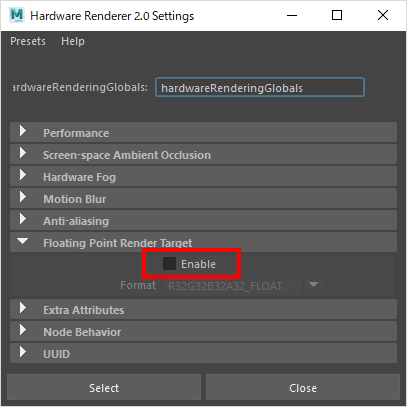
Task: Click the Maya logo icon in title bar
Action: [x=17, y=15]
